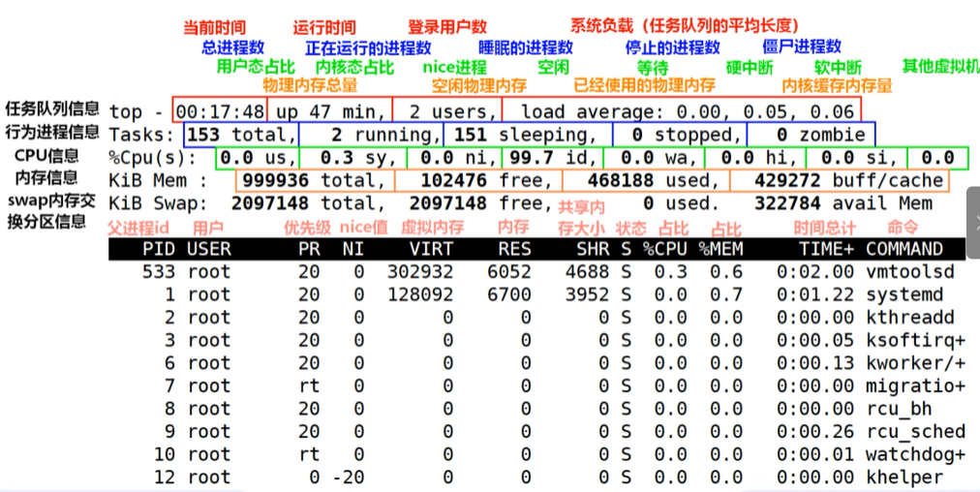Click the SHR column header
The height and width of the screenshot is (492, 980).
(593, 249)
